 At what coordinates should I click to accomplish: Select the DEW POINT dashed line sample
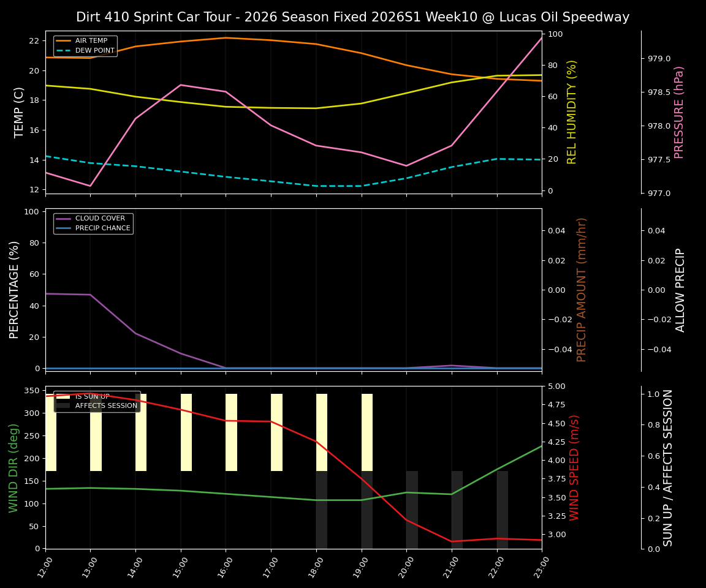[x=63, y=50]
